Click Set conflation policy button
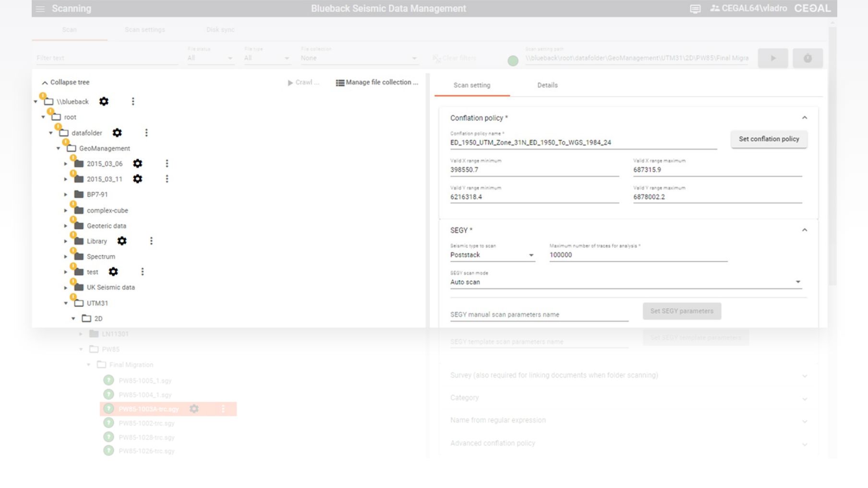 coord(769,139)
